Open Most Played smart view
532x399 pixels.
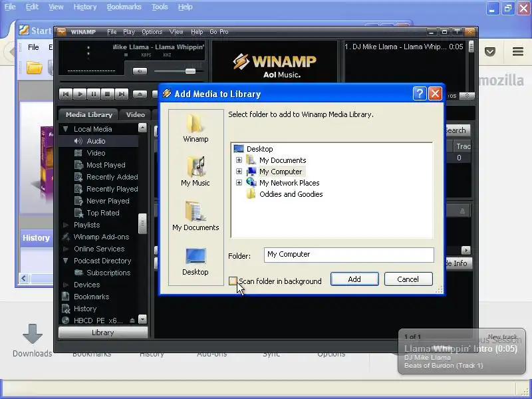pyautogui.click(x=106, y=165)
